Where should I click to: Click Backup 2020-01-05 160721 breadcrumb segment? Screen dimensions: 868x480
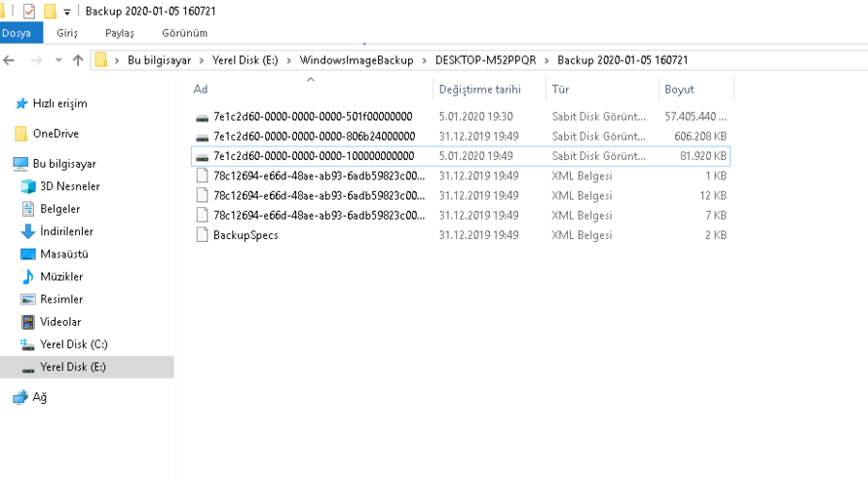click(623, 61)
